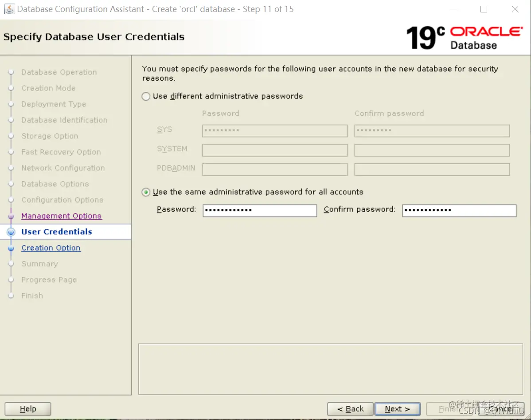This screenshot has width=531, height=420.
Task: Maximize the Database Configuration Assistant window
Action: point(484,9)
